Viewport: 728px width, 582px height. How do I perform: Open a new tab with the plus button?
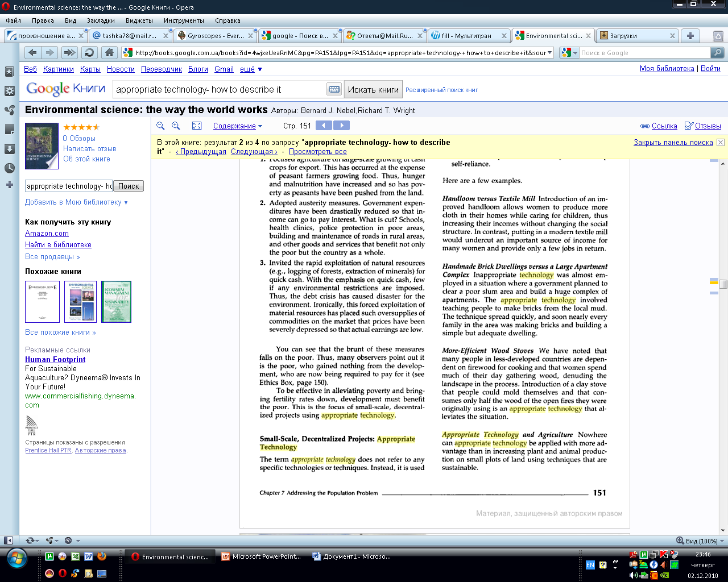pyautogui.click(x=690, y=36)
